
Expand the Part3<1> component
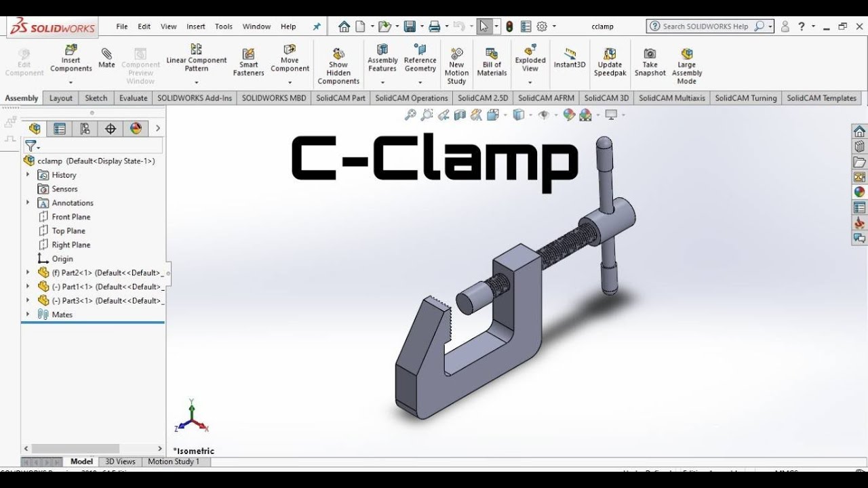[x=28, y=300]
